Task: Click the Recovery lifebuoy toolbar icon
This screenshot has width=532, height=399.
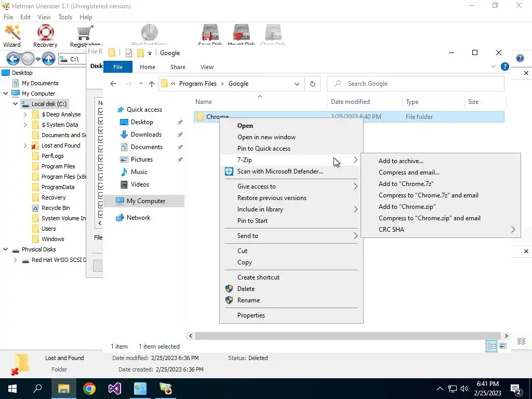Action: click(45, 36)
